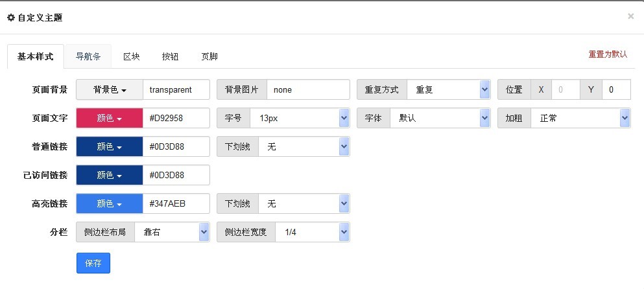Open the light blue 高亮链接 color picker
644x289 pixels.
[x=110, y=203]
